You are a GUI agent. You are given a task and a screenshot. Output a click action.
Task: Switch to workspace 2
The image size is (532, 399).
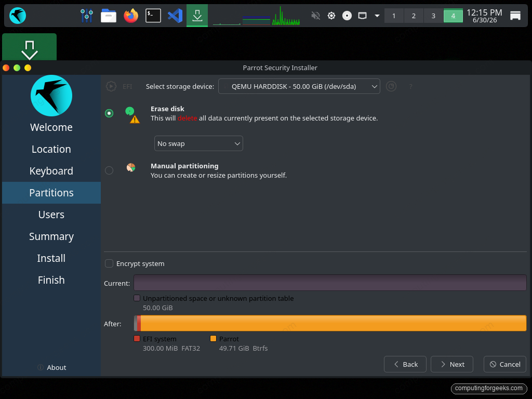[x=414, y=16]
